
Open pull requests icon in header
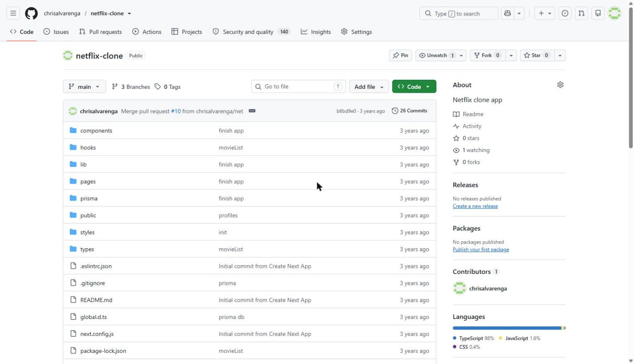click(x=582, y=13)
